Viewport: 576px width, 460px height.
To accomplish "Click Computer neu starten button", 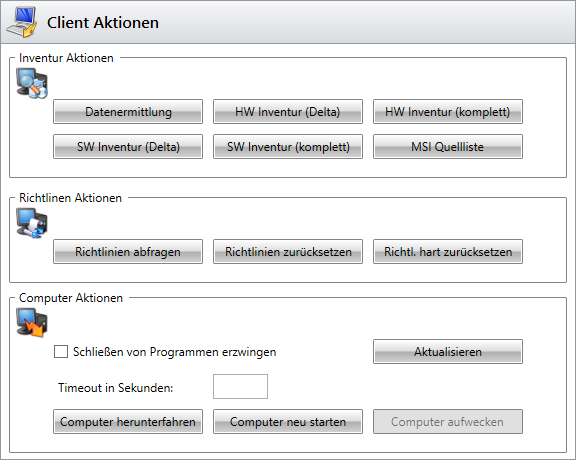I will pos(288,421).
